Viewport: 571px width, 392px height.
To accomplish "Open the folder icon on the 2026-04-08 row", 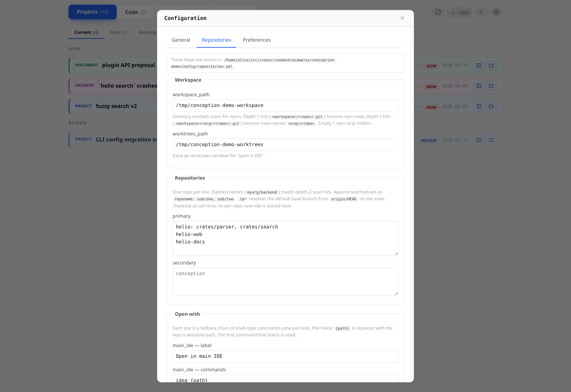I will point(491,86).
